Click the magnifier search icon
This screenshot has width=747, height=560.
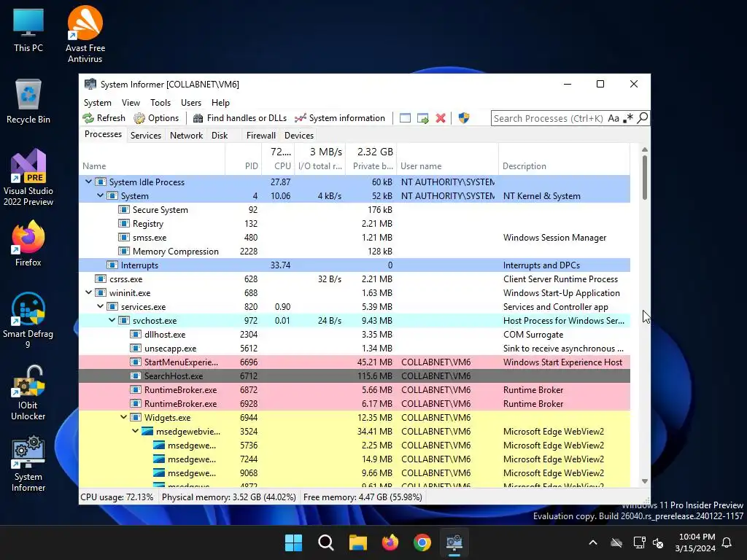(642, 118)
